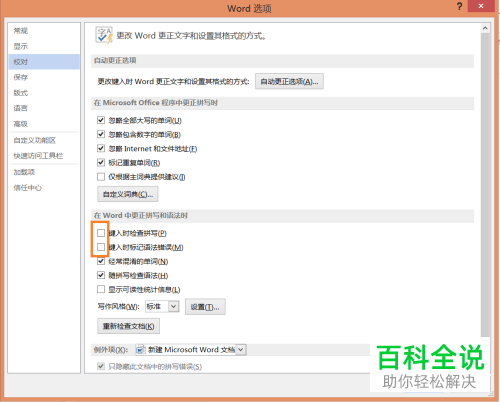Toggle 随拼写检查语法 checkbox
The width and height of the screenshot is (500, 402).
tap(101, 275)
